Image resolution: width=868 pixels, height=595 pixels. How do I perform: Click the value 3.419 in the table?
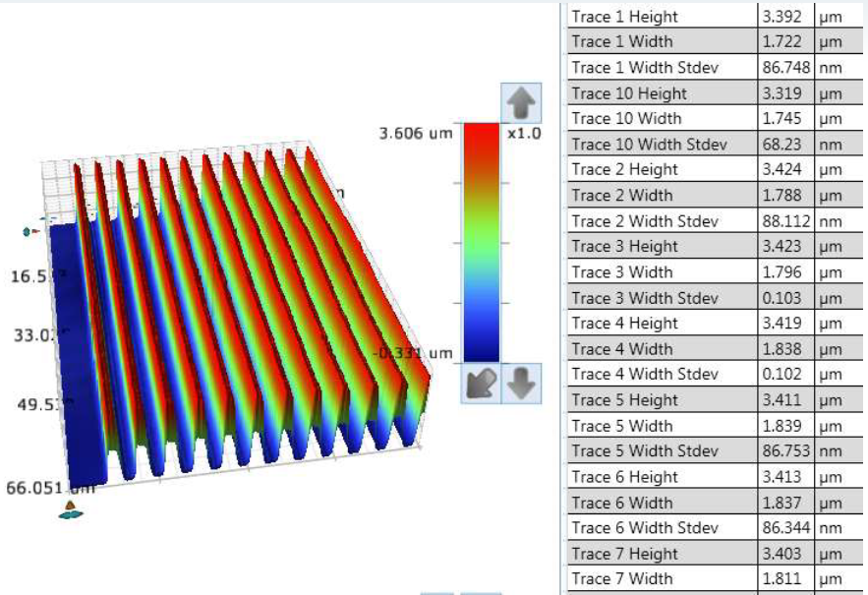[x=781, y=324]
